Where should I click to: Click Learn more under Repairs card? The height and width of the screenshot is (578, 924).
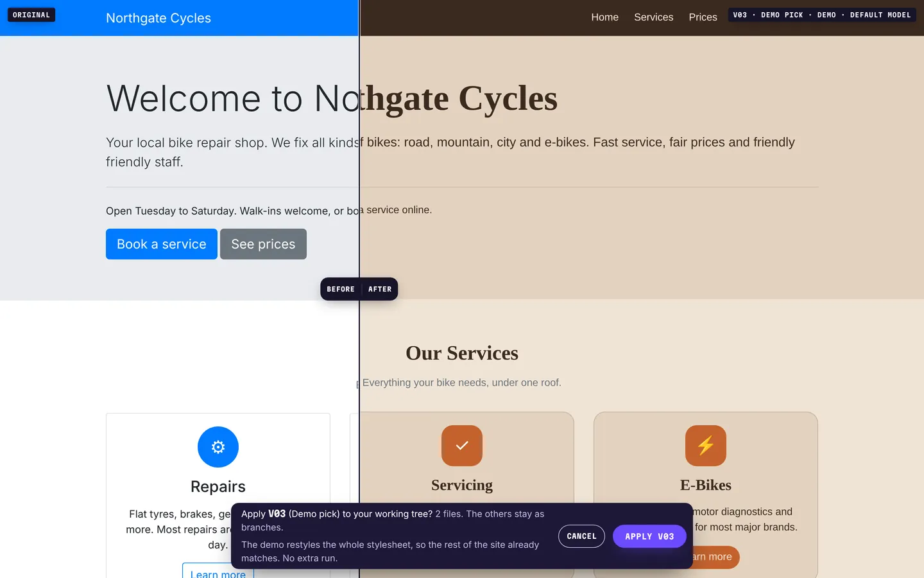pyautogui.click(x=218, y=571)
